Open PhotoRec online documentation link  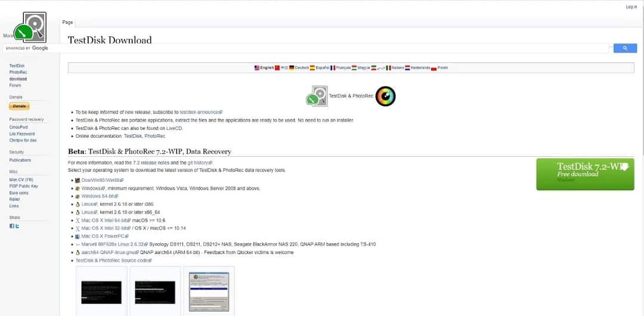[155, 136]
